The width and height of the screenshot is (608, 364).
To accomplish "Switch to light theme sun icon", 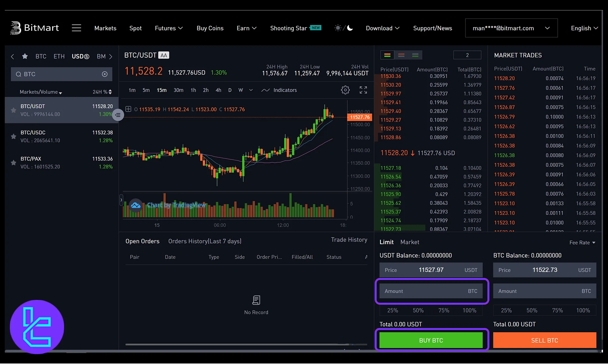I will tap(338, 28).
